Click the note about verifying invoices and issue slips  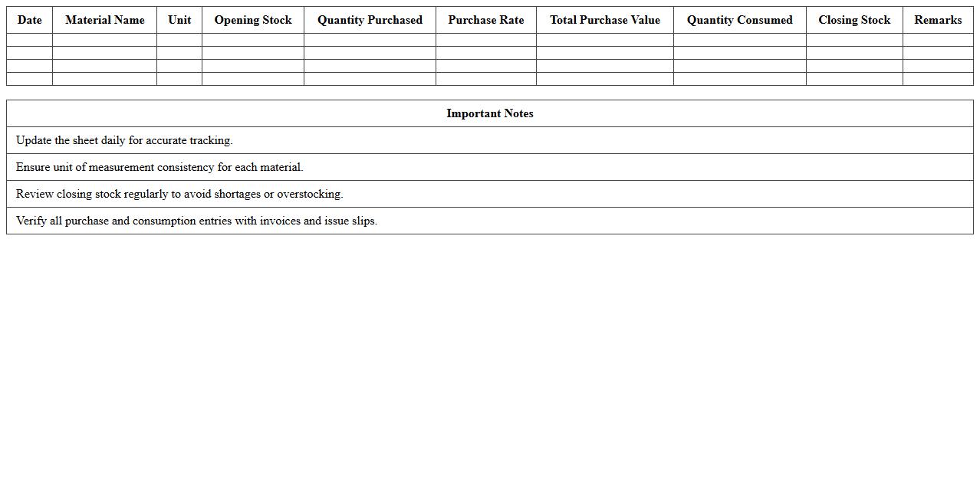[196, 221]
